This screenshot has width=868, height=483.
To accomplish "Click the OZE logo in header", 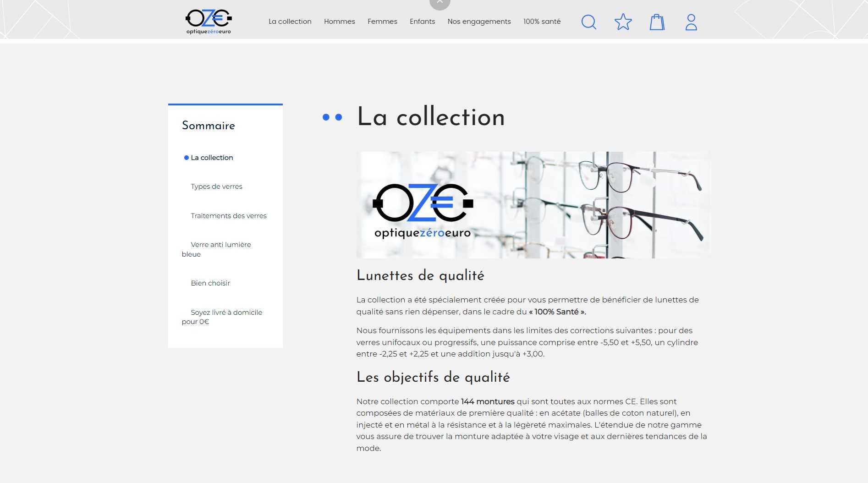I will point(209,22).
